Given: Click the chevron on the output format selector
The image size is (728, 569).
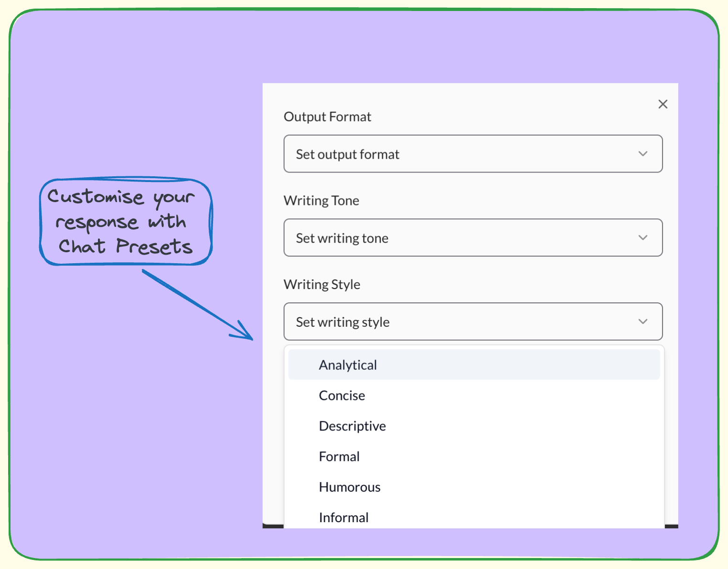Looking at the screenshot, I should [643, 154].
